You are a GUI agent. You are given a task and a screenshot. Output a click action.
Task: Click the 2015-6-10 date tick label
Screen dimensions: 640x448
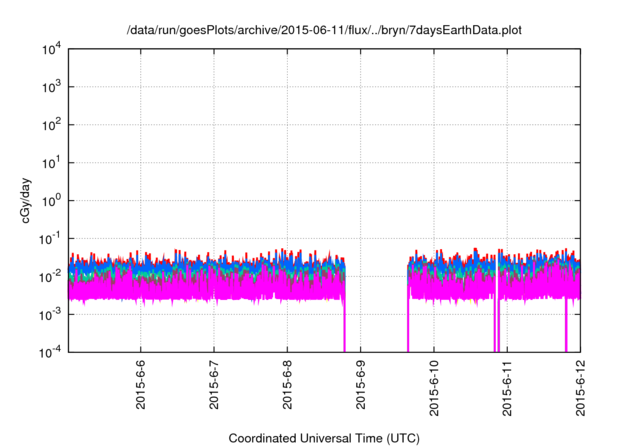click(x=434, y=388)
